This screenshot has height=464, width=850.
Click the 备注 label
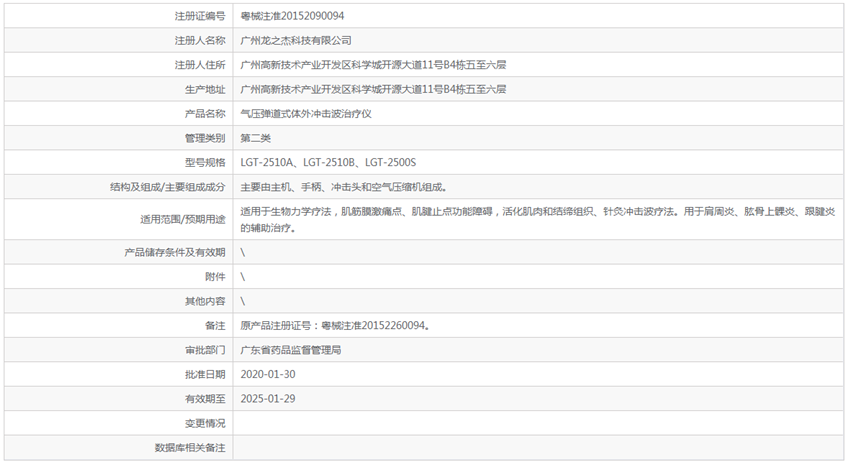point(215,326)
